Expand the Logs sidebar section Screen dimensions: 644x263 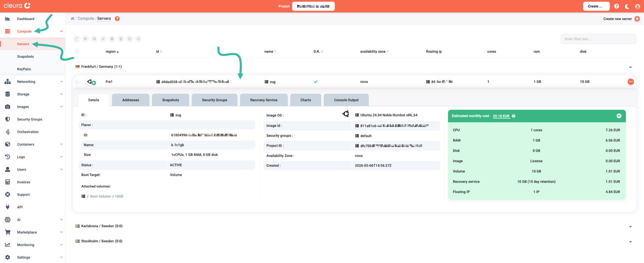61,157
